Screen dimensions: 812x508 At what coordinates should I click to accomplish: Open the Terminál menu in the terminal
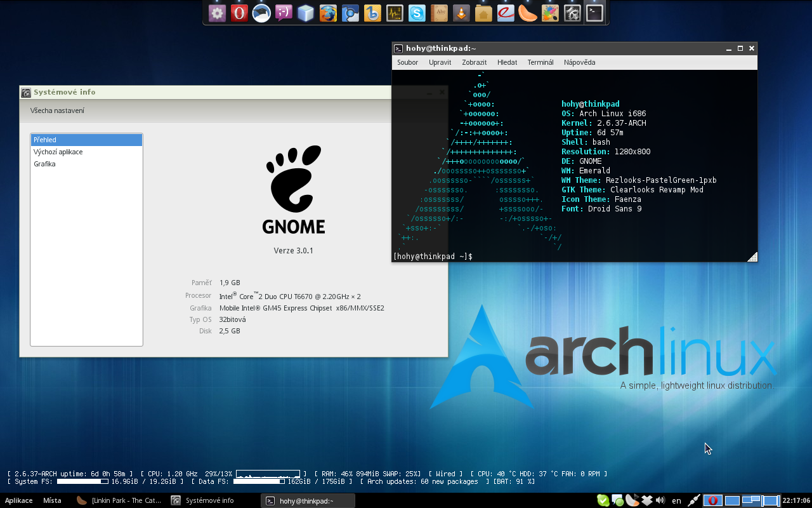click(x=540, y=62)
